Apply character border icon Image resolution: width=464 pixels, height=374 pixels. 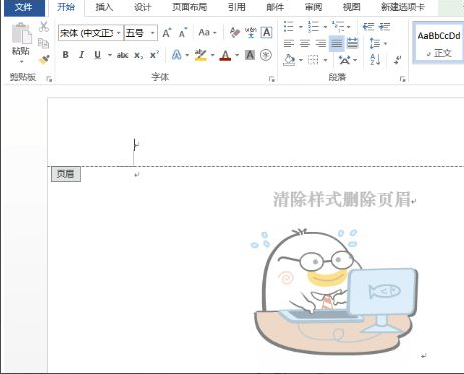[266, 33]
